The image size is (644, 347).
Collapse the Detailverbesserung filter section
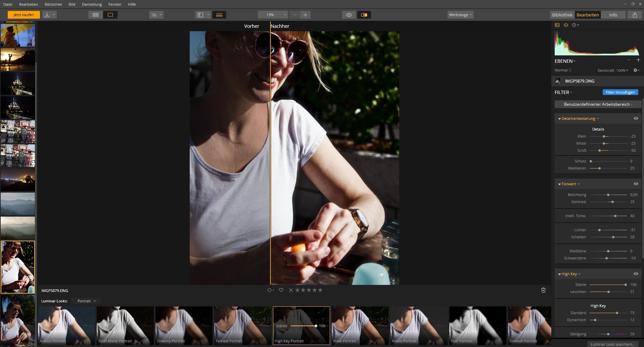pos(559,119)
